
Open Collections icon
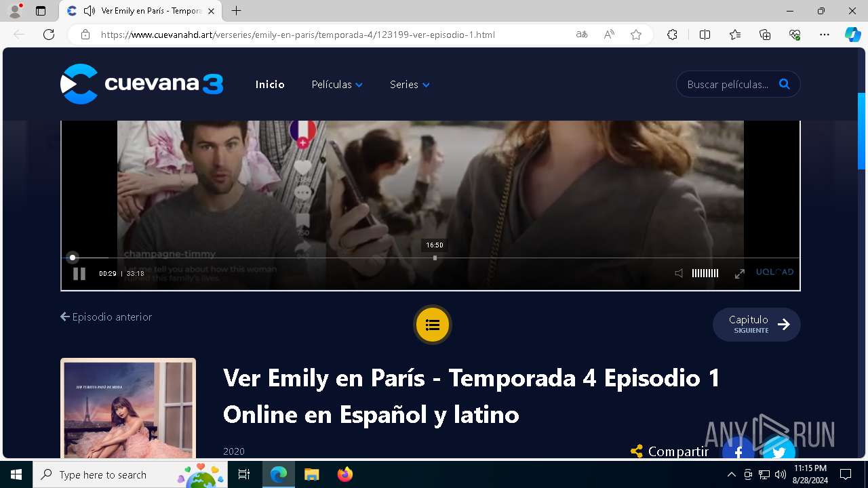[765, 35]
